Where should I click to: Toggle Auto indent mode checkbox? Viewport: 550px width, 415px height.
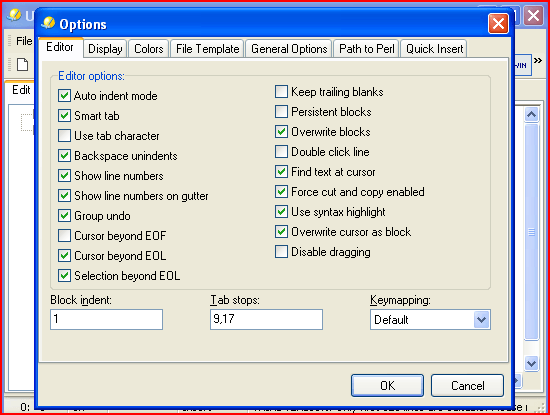(64, 96)
